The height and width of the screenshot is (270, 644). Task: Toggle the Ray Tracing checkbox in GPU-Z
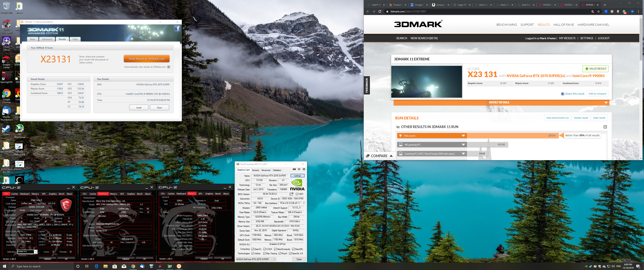coord(265,253)
